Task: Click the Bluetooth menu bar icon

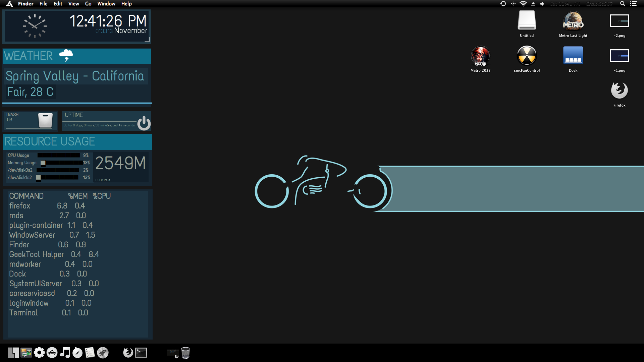Action: (513, 4)
